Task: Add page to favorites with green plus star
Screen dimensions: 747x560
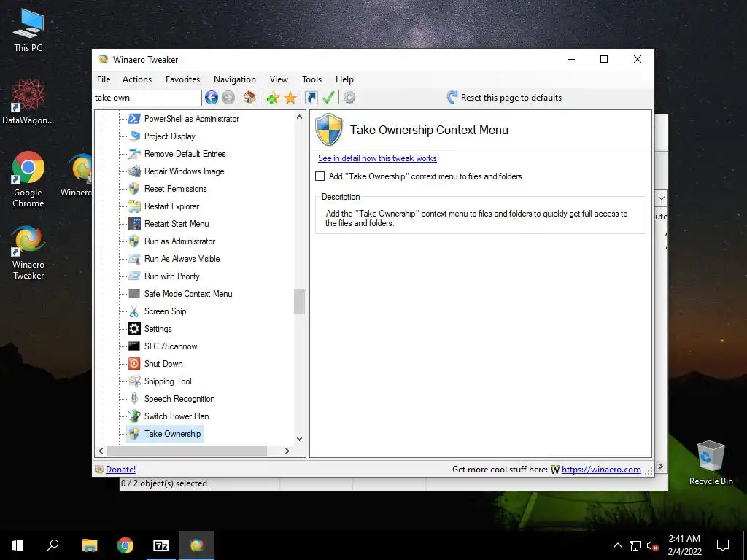Action: [x=273, y=98]
